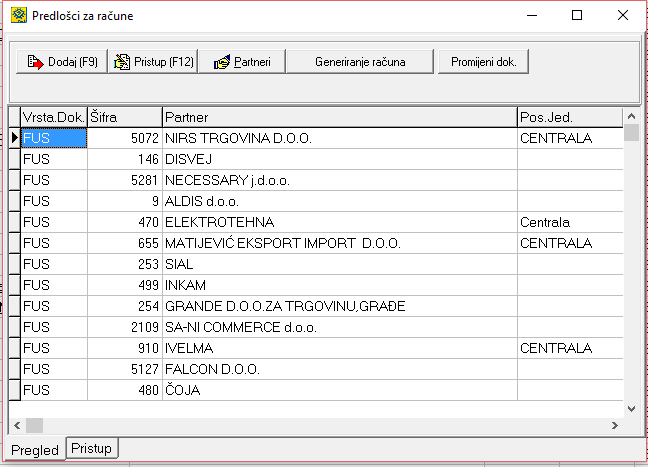Select the SIAL partner cell

click(340, 264)
